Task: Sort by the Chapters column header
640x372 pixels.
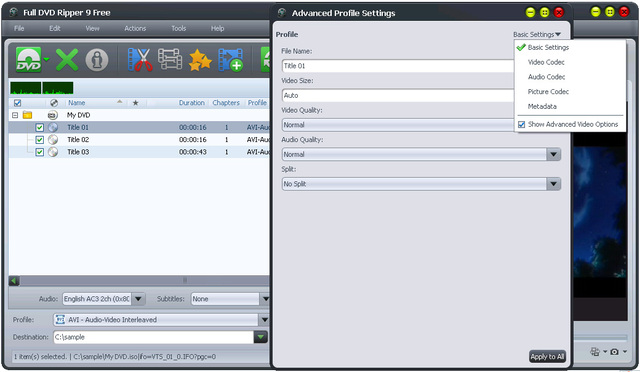Action: [x=226, y=103]
